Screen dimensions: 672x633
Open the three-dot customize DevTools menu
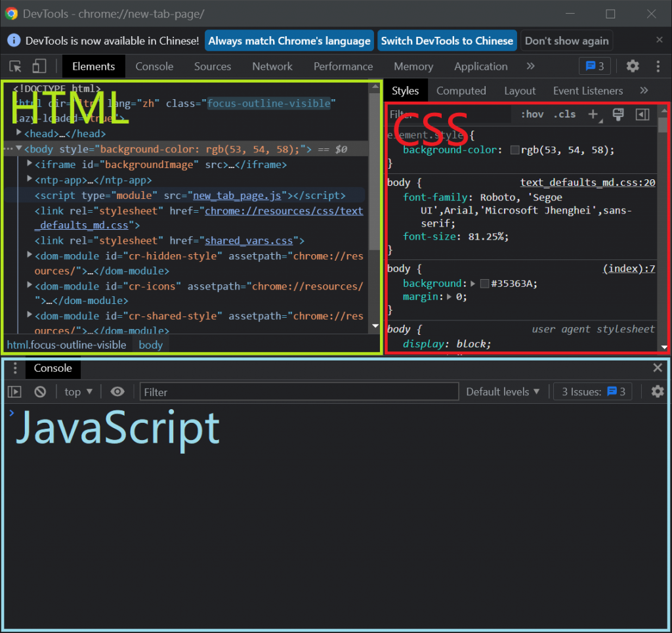tap(658, 66)
